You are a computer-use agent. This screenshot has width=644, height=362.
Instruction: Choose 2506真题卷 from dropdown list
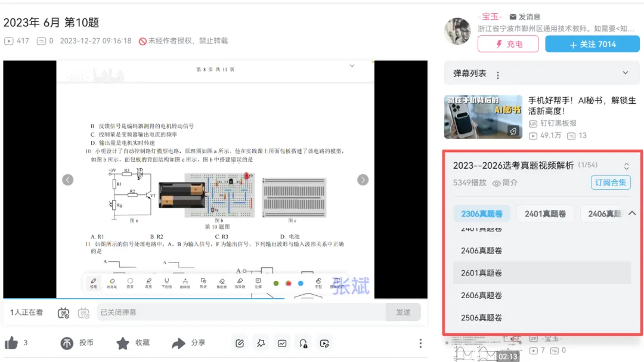[x=541, y=318]
